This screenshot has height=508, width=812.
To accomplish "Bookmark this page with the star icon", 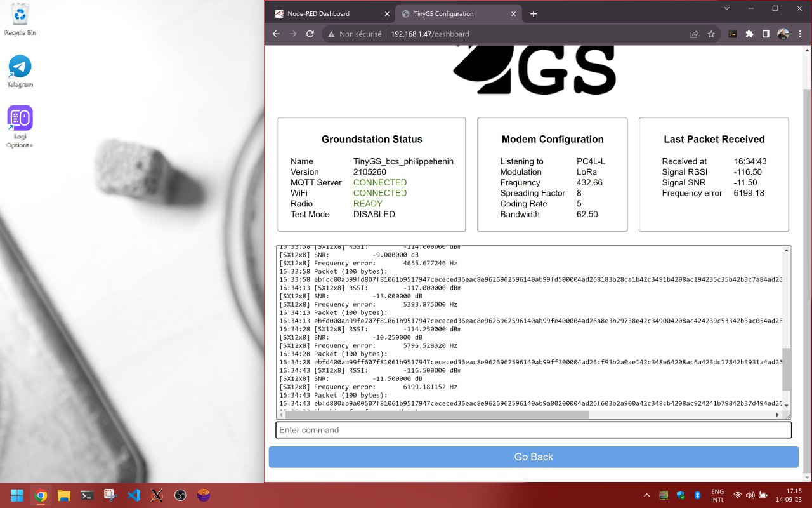I will (711, 34).
